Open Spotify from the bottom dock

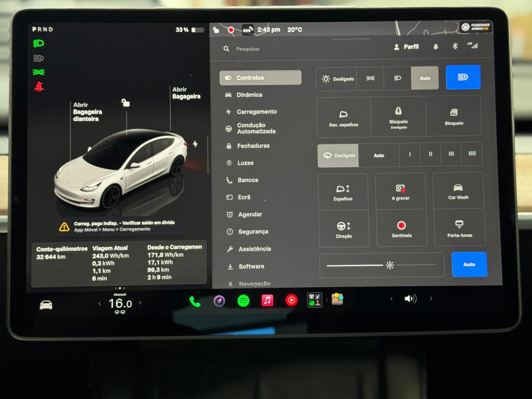[243, 301]
